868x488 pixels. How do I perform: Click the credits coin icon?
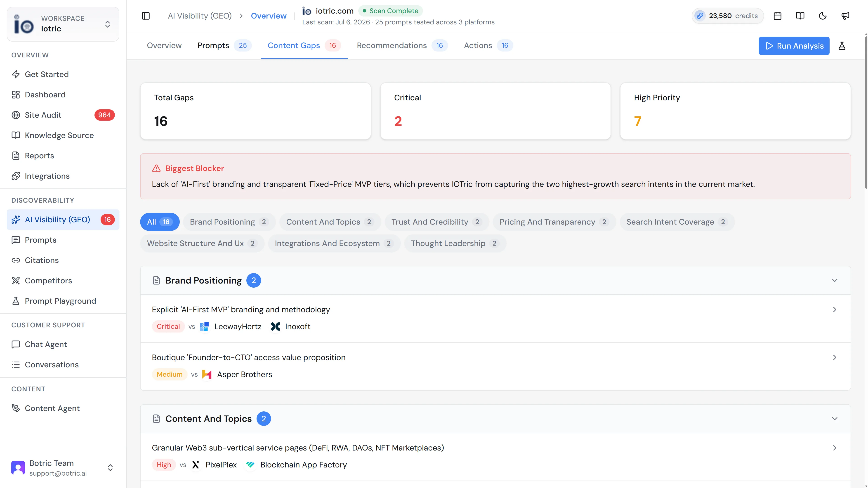click(700, 16)
